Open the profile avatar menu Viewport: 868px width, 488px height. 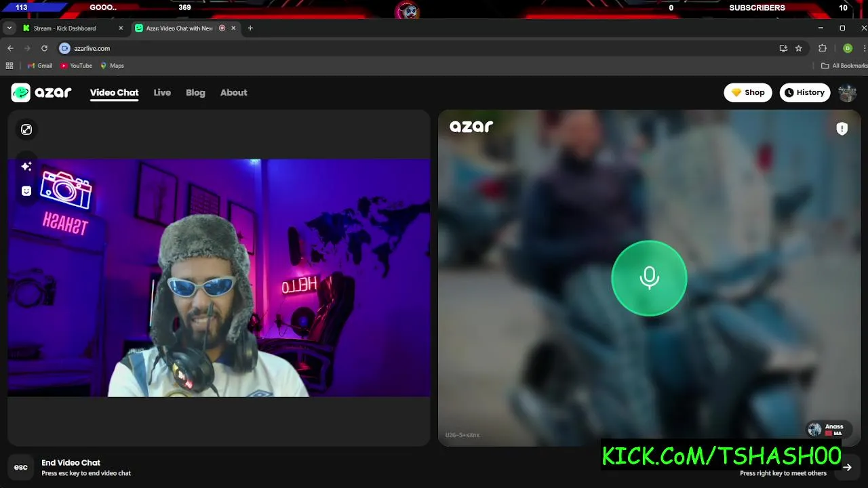tap(847, 93)
